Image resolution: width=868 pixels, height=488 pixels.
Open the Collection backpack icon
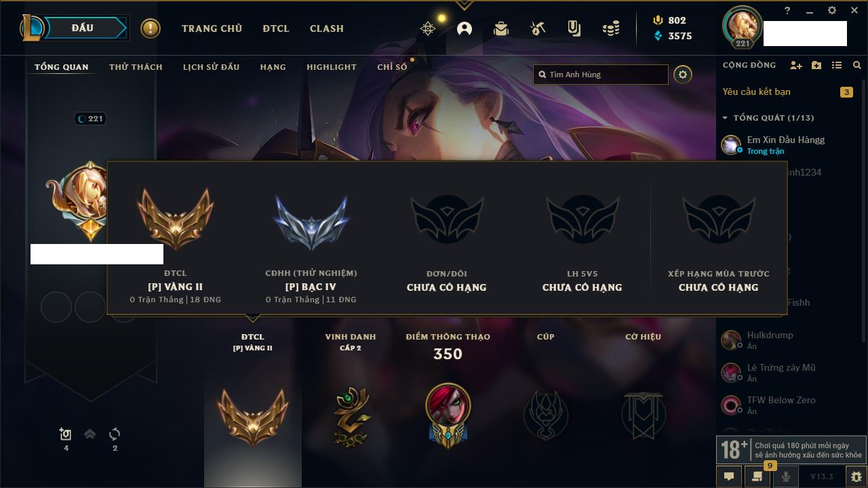501,28
